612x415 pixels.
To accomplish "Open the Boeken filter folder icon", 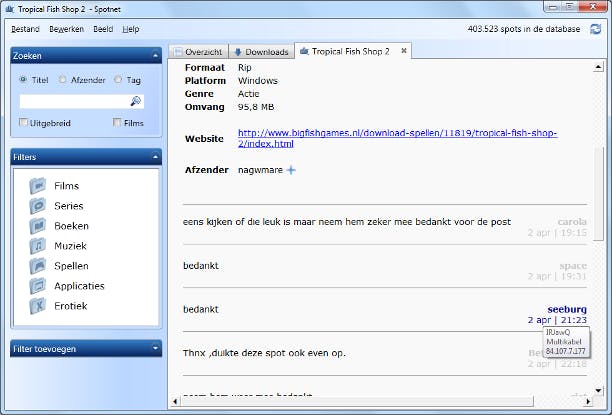I will point(38,226).
